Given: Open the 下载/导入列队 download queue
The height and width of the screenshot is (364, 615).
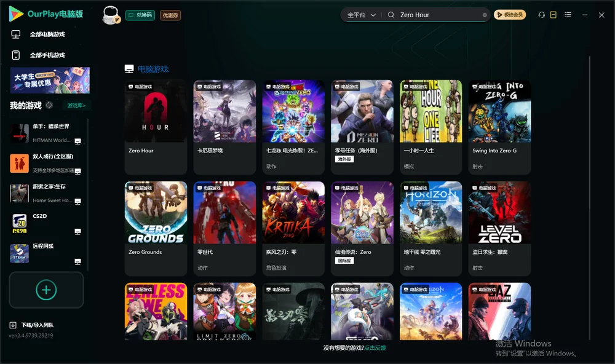Looking at the screenshot, I should click(31, 325).
